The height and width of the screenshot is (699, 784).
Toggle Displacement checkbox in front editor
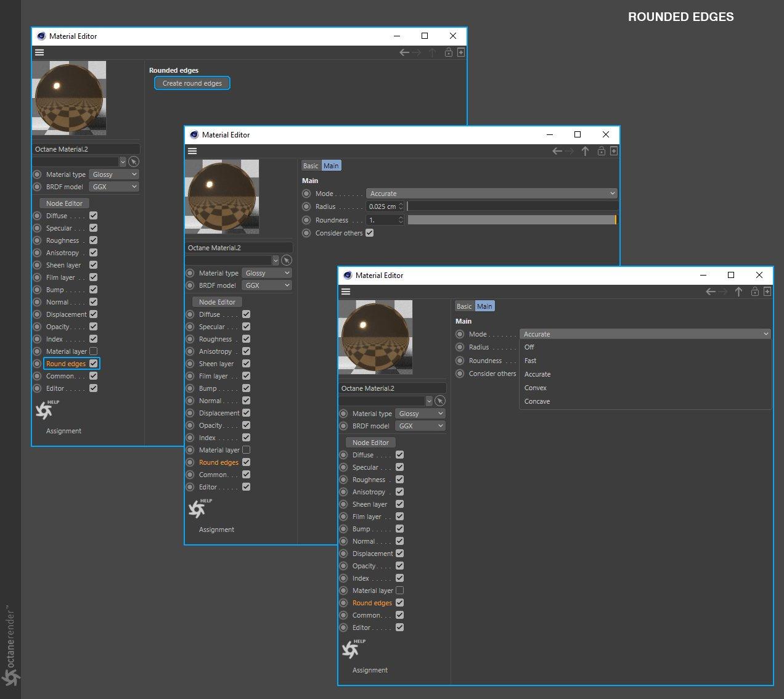click(x=400, y=554)
